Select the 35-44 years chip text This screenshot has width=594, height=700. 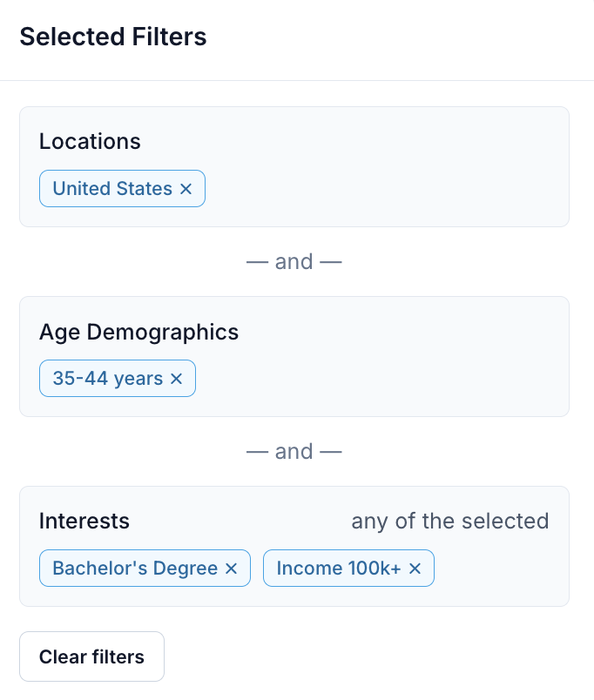(x=107, y=379)
